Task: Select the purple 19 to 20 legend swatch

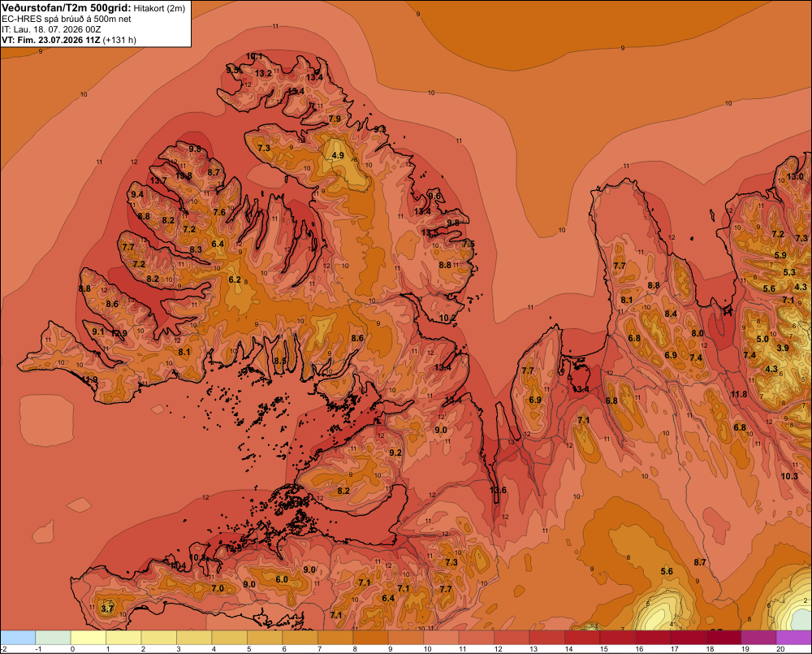Action: click(x=758, y=638)
